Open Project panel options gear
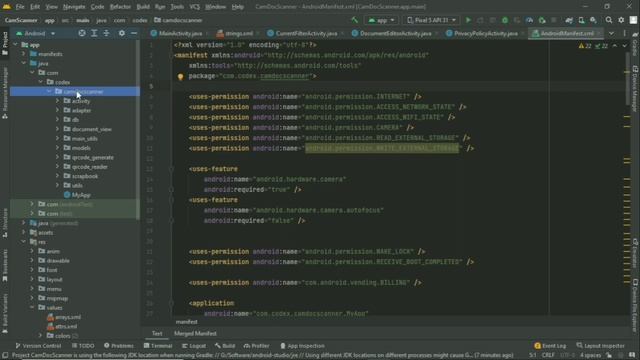 tap(122, 33)
